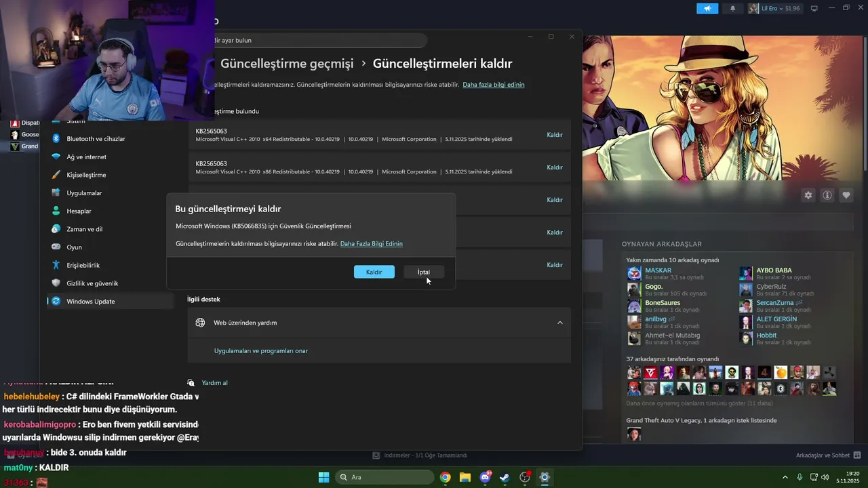
Task: Open Hesaps section labeled Hesaplar
Action: point(79,211)
